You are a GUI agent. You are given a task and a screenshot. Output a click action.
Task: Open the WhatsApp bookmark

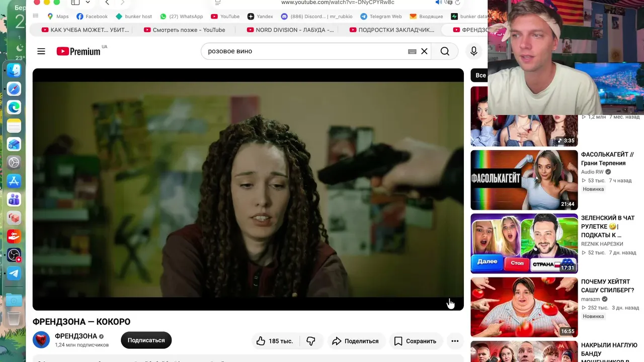click(x=182, y=16)
